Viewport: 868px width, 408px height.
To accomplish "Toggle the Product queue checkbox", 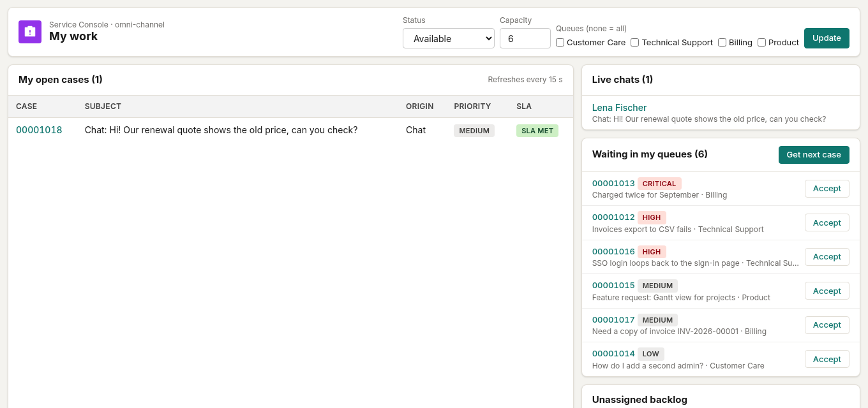I will tap(761, 43).
